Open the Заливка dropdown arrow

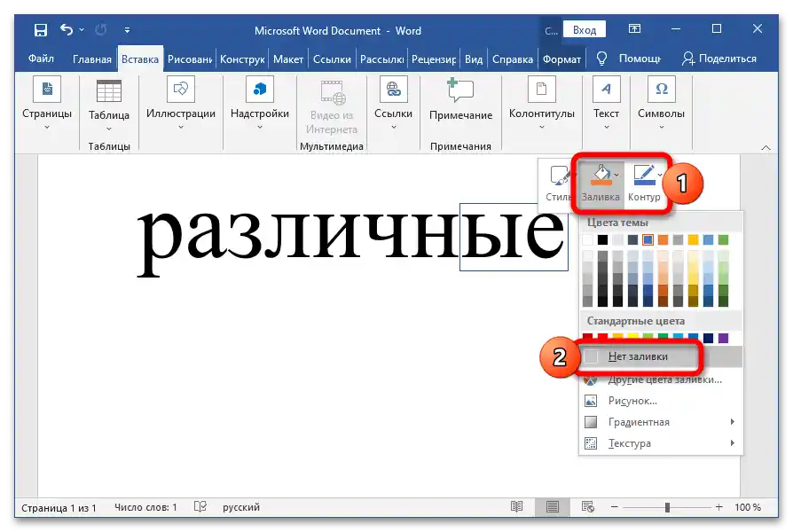(616, 175)
